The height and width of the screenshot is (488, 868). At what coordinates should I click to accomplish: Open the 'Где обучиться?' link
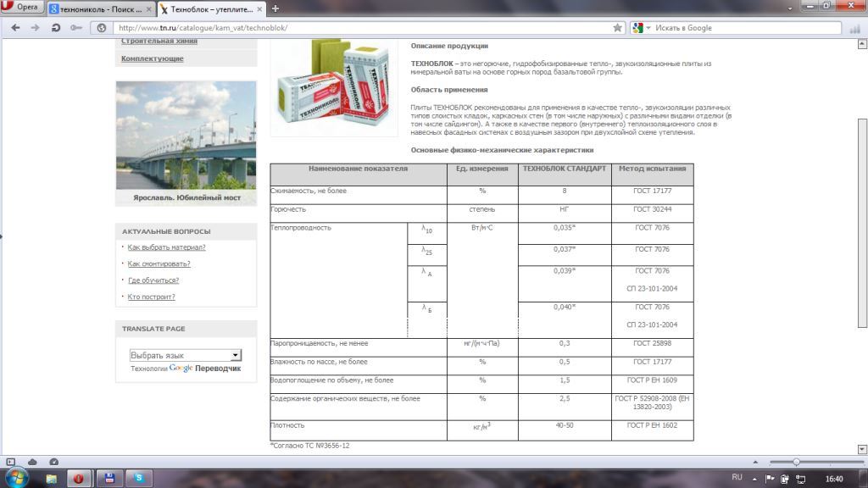(153, 280)
